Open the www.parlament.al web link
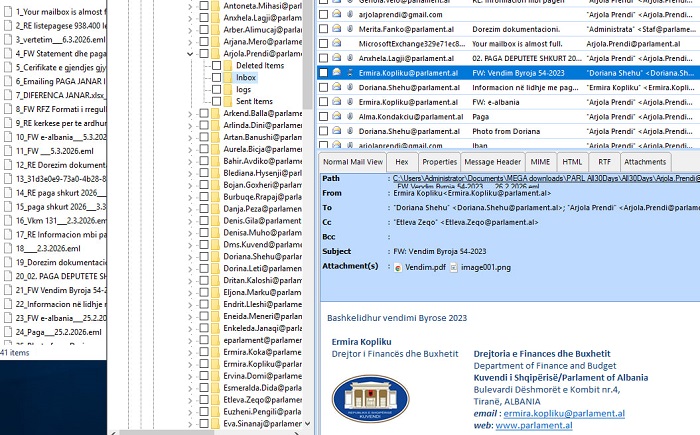 click(534, 425)
